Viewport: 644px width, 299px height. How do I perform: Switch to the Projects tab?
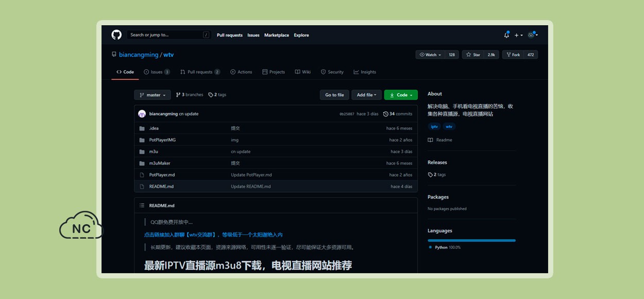pyautogui.click(x=274, y=72)
